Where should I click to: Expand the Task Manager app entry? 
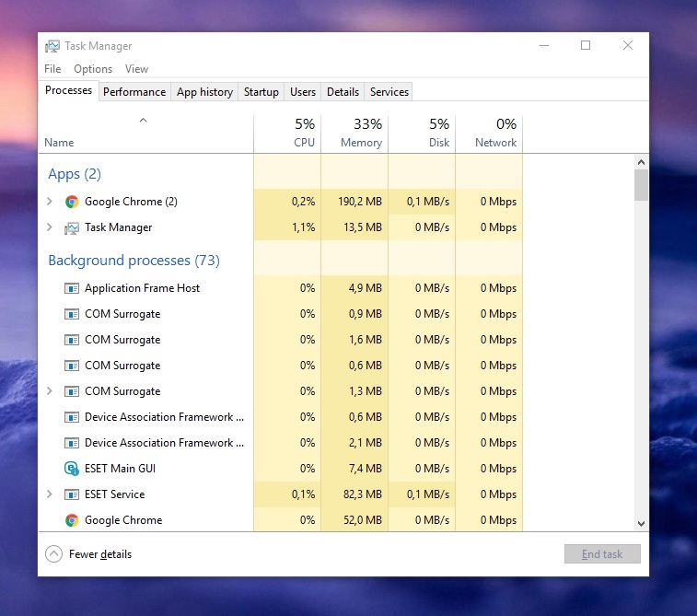50,227
